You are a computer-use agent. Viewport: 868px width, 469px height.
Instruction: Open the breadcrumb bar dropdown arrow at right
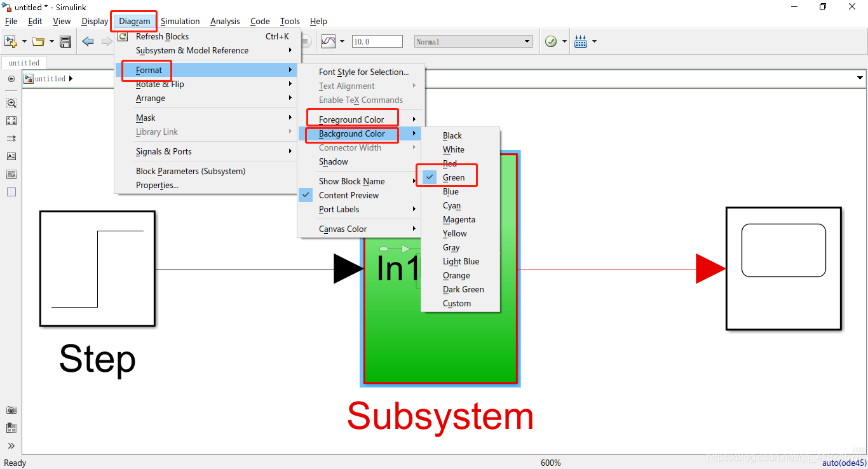860,78
